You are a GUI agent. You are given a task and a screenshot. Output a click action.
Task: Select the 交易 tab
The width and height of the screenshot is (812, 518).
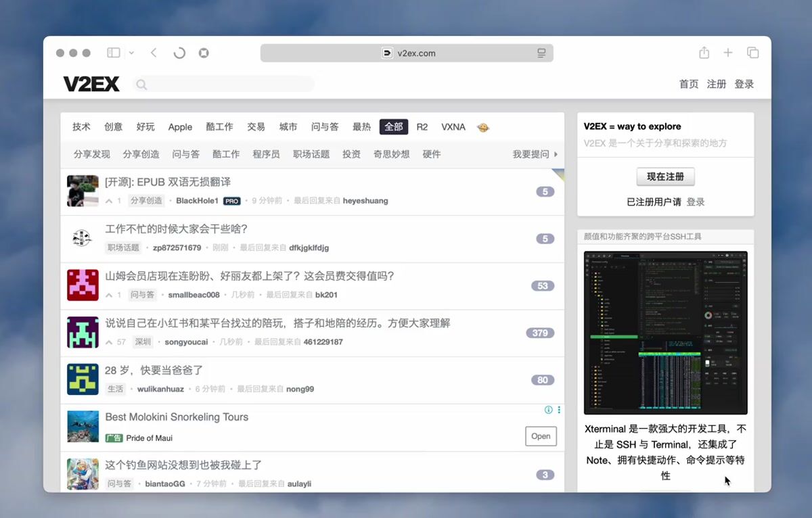pyautogui.click(x=256, y=126)
